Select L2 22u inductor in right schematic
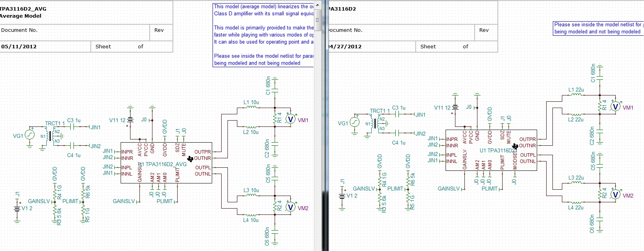The width and height of the screenshot is (644, 251). pyautogui.click(x=576, y=114)
